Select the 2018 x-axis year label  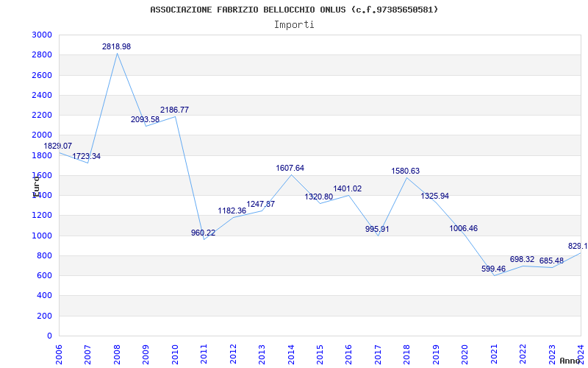pyautogui.click(x=407, y=353)
